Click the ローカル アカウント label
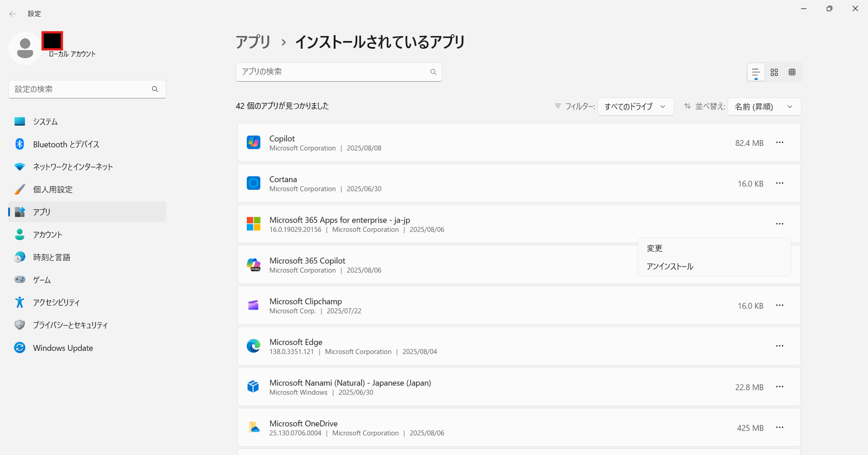This screenshot has height=455, width=868. [x=72, y=54]
